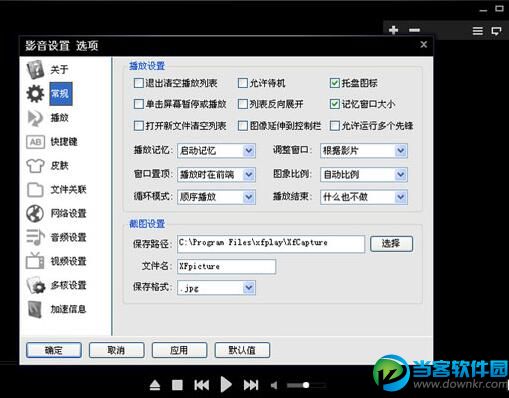This screenshot has height=398, width=509.
Task: Click the 加速信息 icon
Action: click(35, 309)
